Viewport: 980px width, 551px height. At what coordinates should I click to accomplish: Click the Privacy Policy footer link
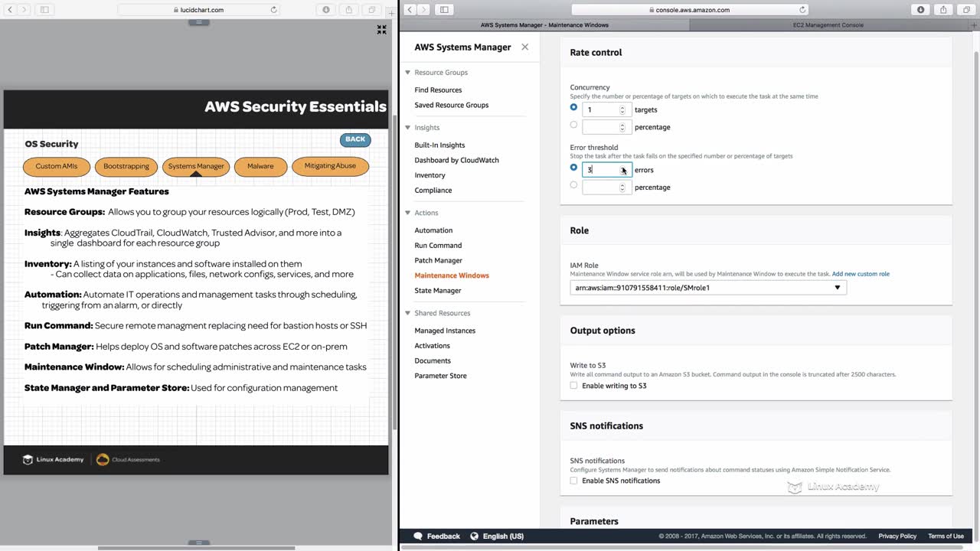coord(897,536)
